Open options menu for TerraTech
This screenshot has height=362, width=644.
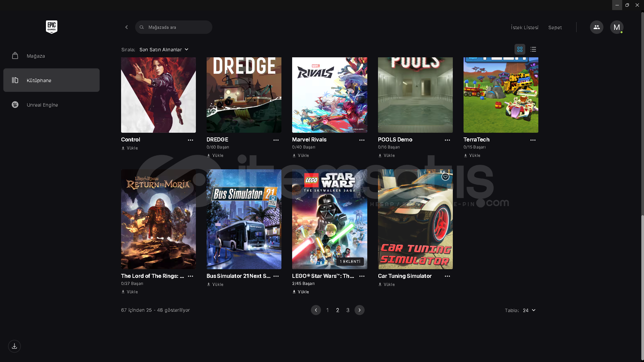(x=533, y=140)
